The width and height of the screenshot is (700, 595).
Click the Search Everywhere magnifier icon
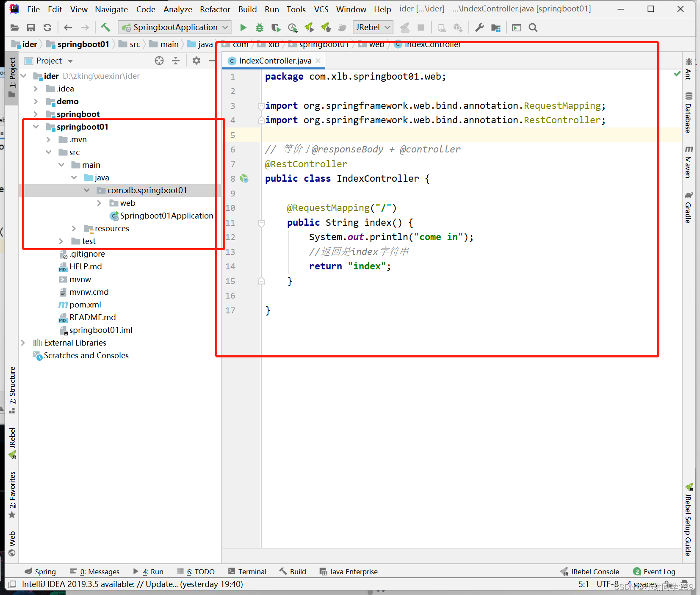click(533, 28)
